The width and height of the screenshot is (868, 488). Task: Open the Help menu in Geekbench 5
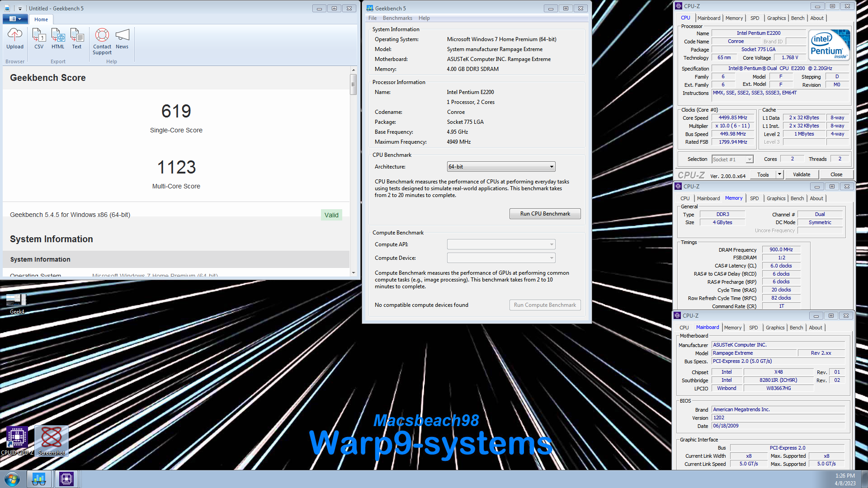(x=424, y=18)
